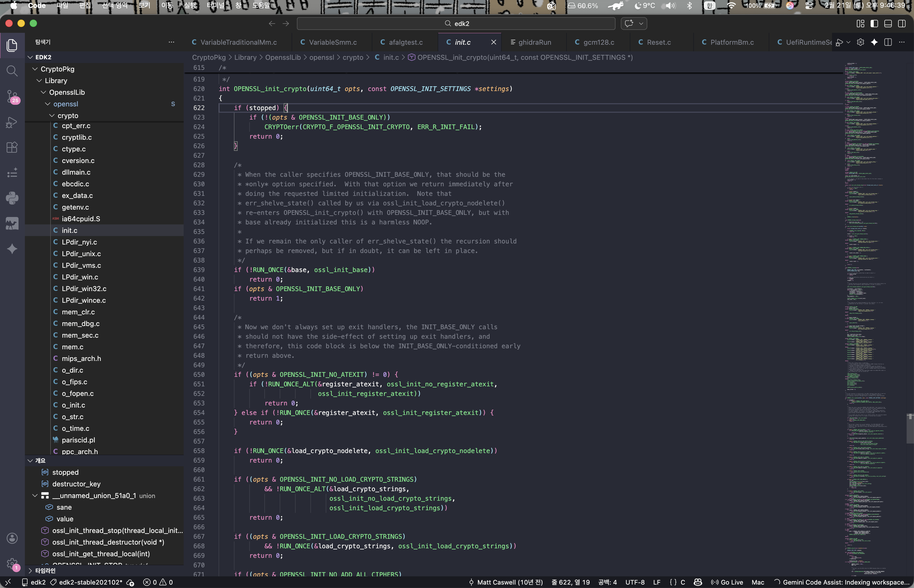Image resolution: width=914 pixels, height=588 pixels.
Task: Open the Extensions view icon
Action: click(12, 147)
